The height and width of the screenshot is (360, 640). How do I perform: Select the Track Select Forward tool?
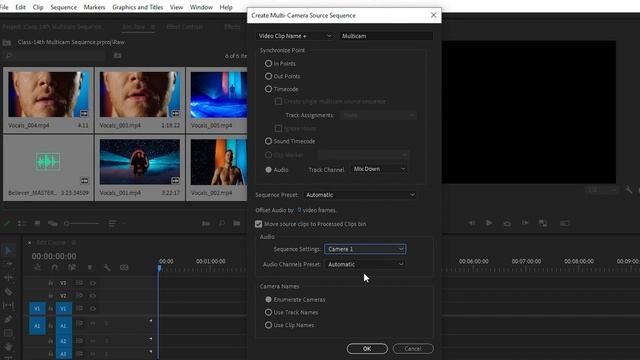[x=8, y=264]
